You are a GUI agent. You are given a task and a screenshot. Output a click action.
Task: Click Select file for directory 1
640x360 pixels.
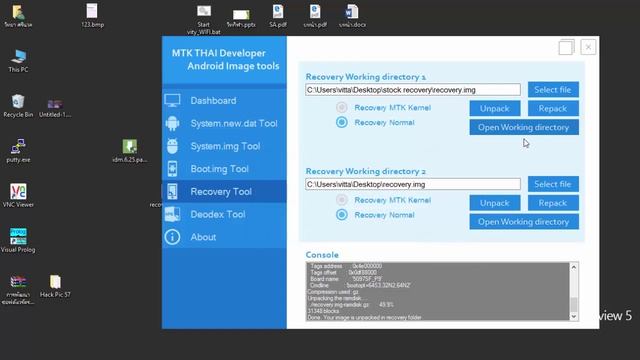[553, 89]
